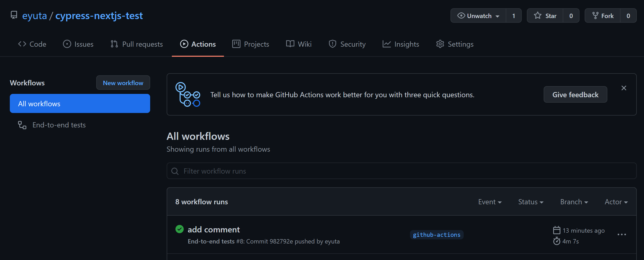The image size is (644, 260).
Task: Select the Actions tab
Action: coord(198,44)
